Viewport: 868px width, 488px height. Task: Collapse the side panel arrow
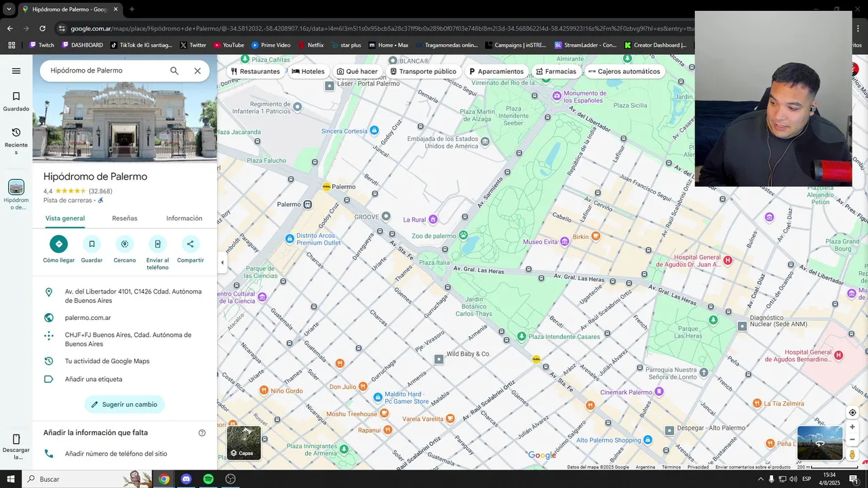coord(222,263)
